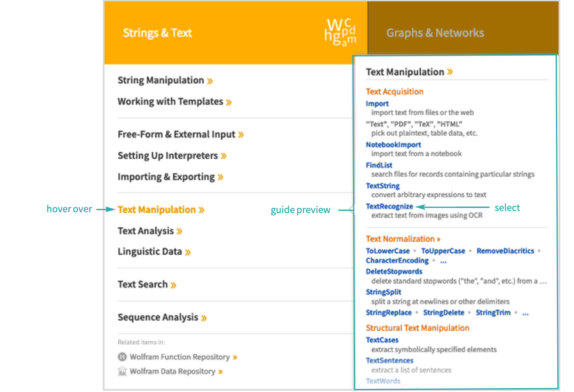Screen dimensions: 574x392
Task: Open the DeleteStopwords function link
Action: (394, 271)
